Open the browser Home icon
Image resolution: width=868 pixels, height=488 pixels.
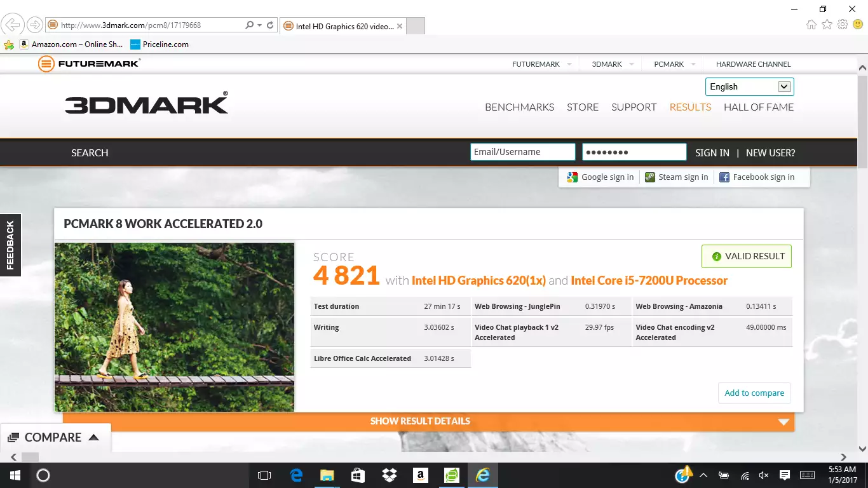coord(811,25)
